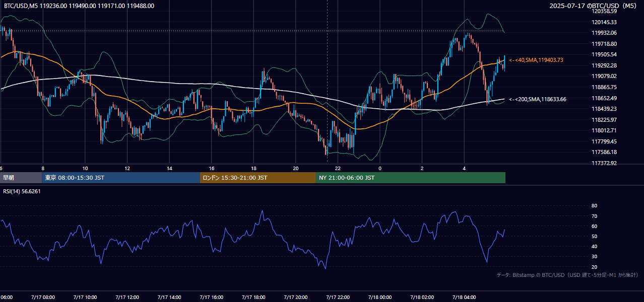
Task: Click hour label 10 under the price chart
Action: click(x=85, y=168)
